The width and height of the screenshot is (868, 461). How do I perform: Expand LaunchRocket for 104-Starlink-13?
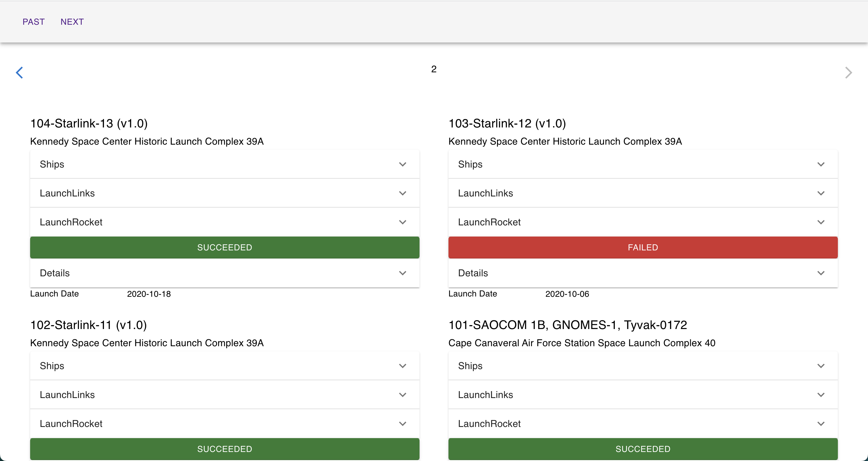click(x=225, y=222)
